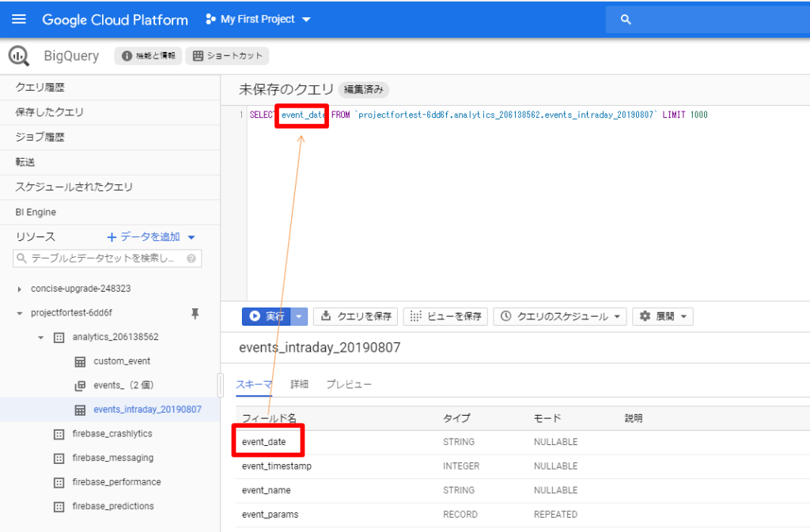810x532 pixels.
Task: Run the query with 実行 button
Action: click(267, 316)
